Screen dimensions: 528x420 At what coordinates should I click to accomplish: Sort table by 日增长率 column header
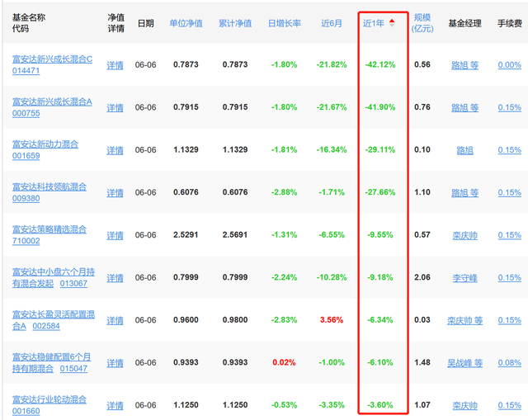[284, 23]
